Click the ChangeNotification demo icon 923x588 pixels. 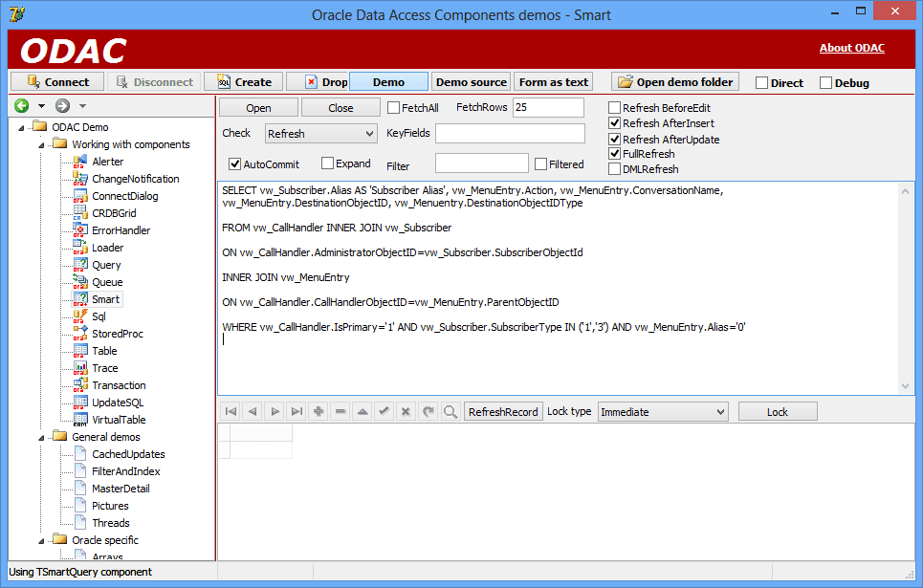(80, 179)
